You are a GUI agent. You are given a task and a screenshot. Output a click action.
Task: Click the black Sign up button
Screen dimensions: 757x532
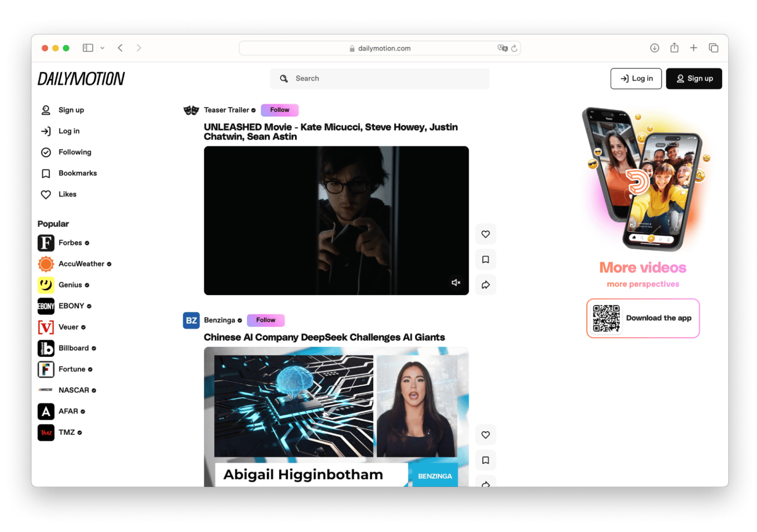point(693,79)
